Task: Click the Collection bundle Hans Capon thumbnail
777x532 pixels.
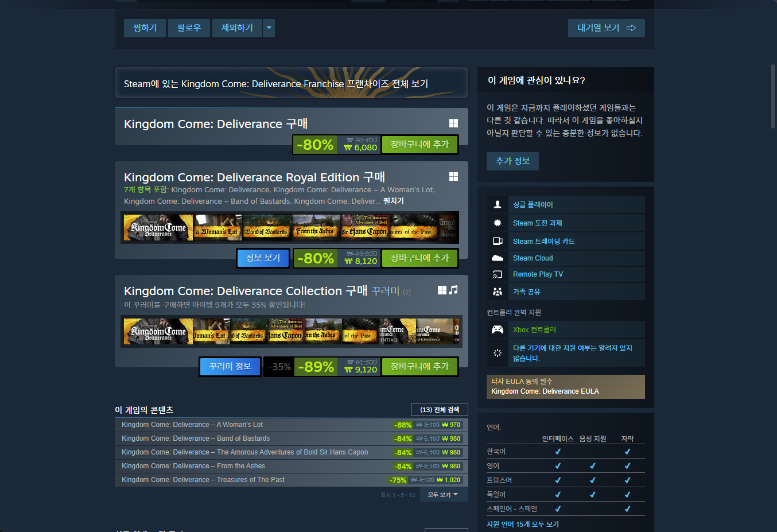Action: tap(285, 332)
